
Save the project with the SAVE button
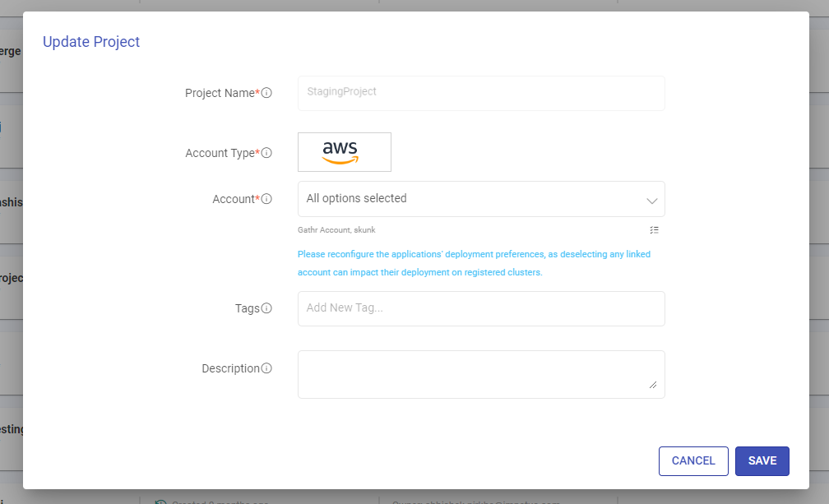point(762,461)
